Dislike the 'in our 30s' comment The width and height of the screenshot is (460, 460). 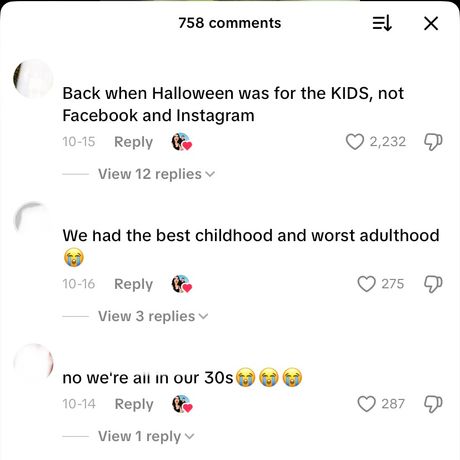click(x=433, y=404)
